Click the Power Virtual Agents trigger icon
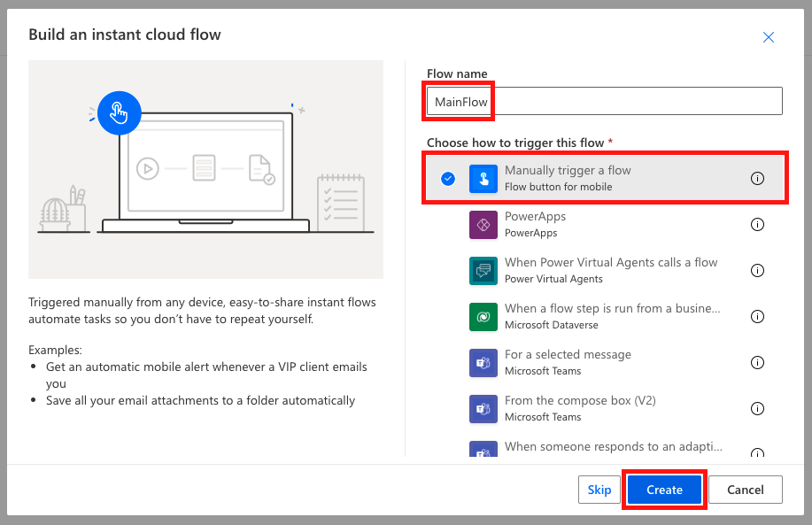812x525 pixels. [483, 270]
